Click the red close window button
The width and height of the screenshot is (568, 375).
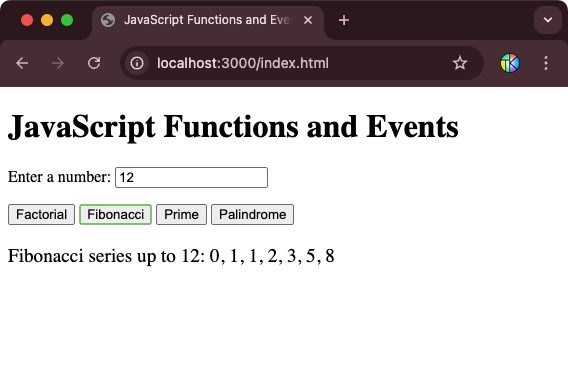click(27, 20)
